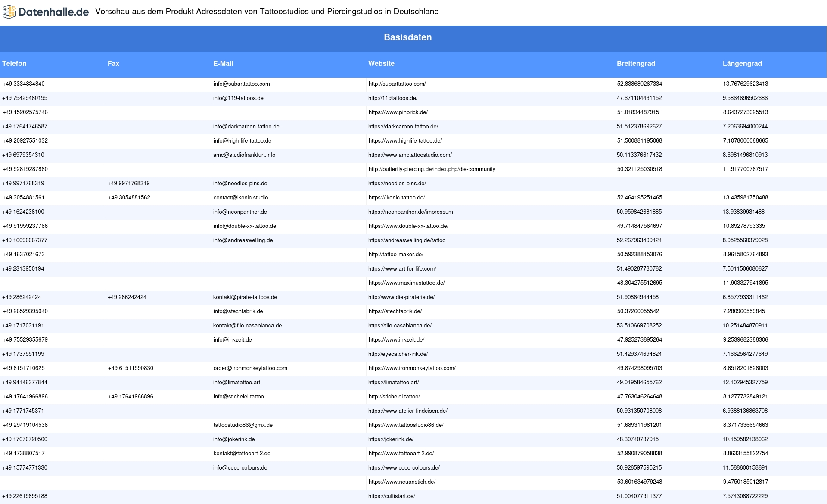Click website http://eyecatcher-ink.de/

click(398, 354)
